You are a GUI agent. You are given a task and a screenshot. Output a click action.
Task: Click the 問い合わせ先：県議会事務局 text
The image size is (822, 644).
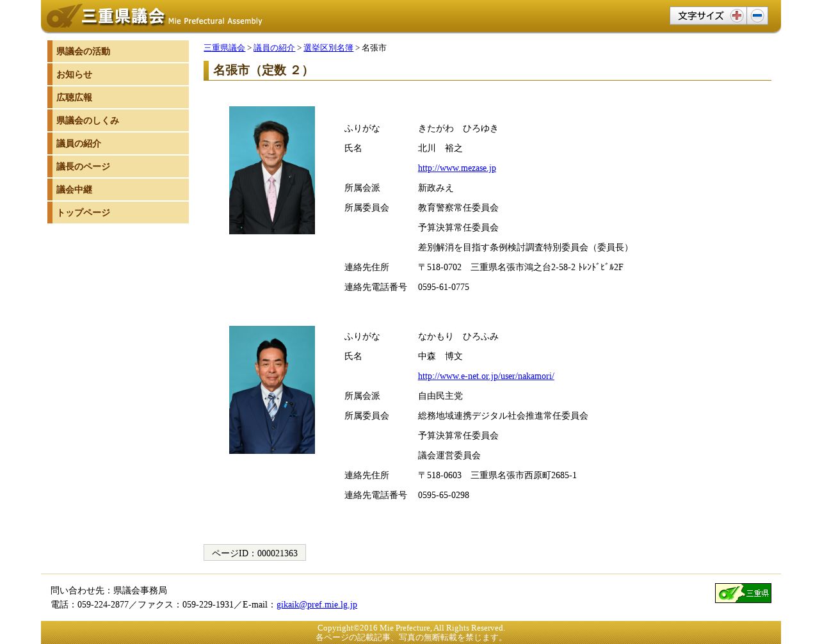point(109,591)
